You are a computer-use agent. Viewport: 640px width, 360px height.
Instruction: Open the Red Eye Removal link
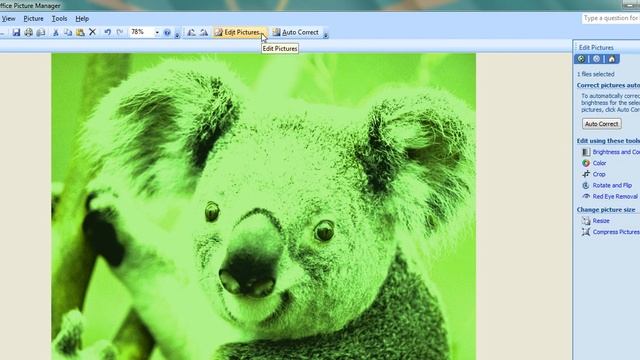click(x=615, y=196)
